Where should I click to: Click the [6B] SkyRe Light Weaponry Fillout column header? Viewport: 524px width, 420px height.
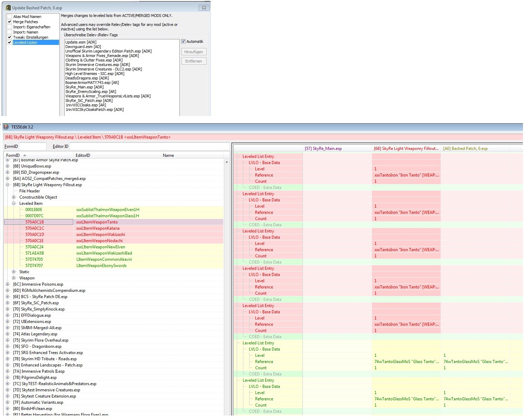click(x=406, y=149)
